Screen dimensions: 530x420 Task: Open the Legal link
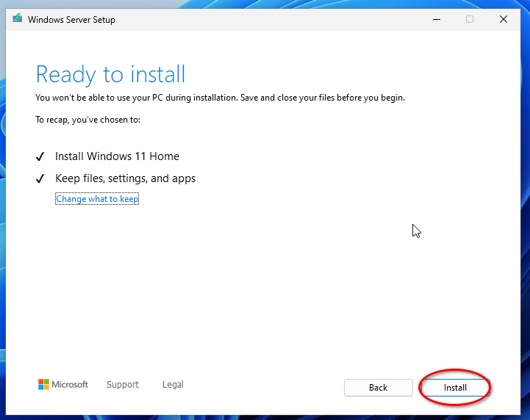173,384
